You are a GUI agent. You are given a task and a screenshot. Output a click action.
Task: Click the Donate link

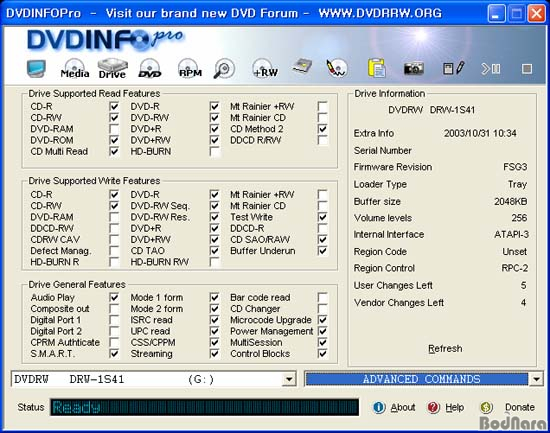pyautogui.click(x=520, y=407)
